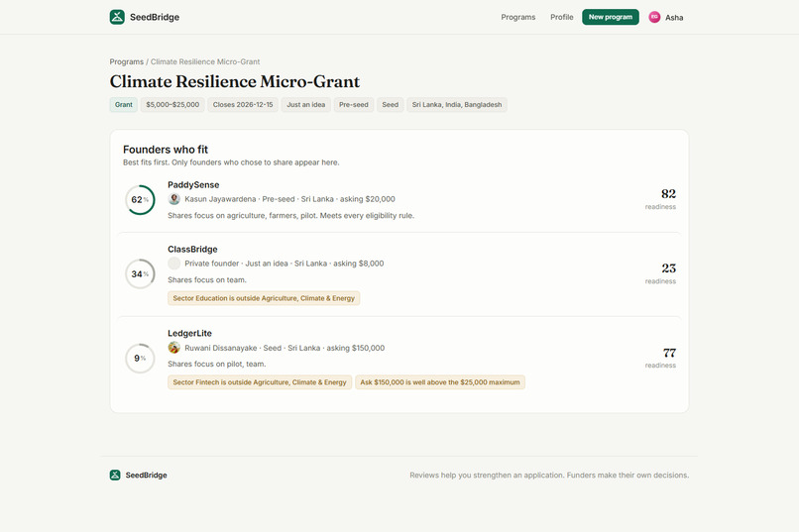This screenshot has height=532, width=799.
Task: Click Ruwani Dissanayake's avatar thumbnail
Action: [174, 348]
